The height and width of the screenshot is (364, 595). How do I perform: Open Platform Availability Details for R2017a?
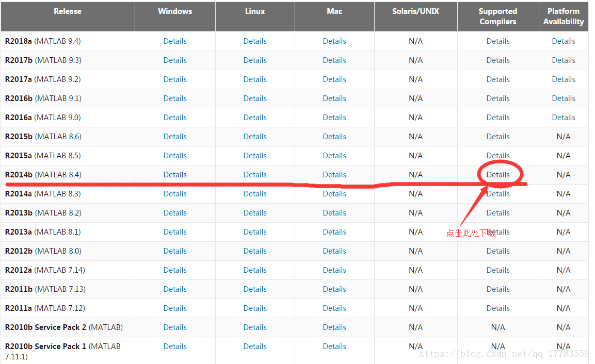564,79
